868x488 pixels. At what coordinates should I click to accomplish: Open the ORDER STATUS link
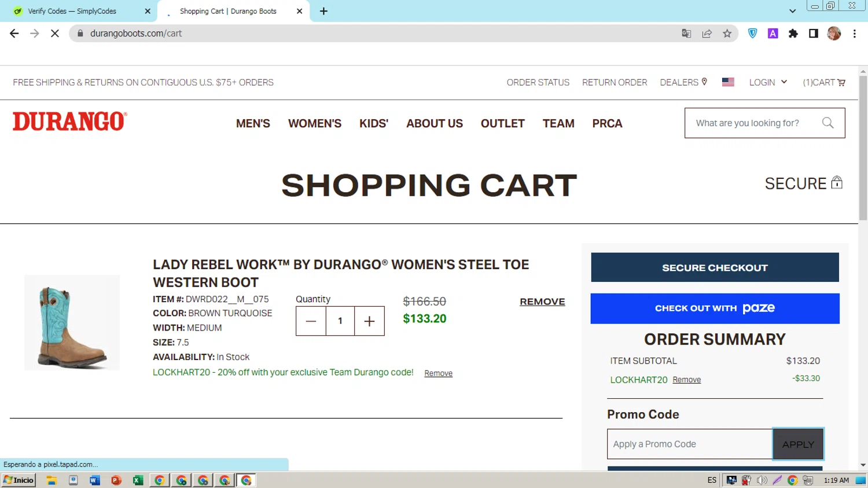click(x=538, y=82)
